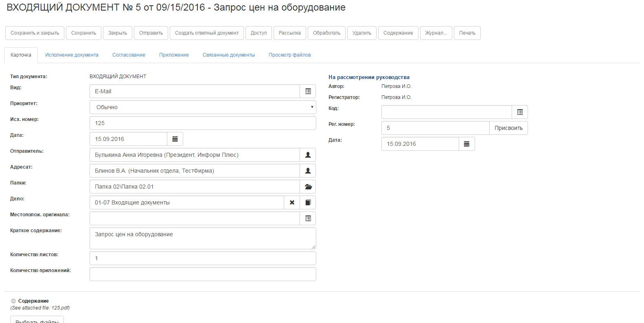
Task: Open case book icon in Дело field
Action: pos(308,202)
